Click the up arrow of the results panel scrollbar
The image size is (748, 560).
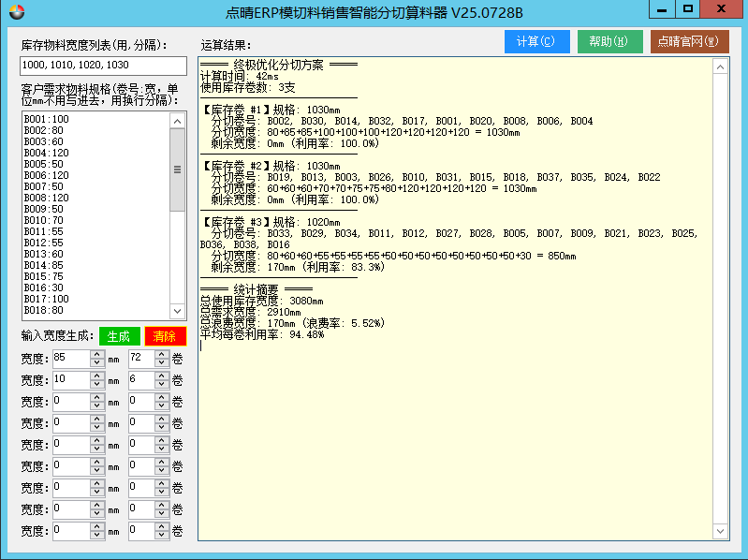tap(720, 66)
